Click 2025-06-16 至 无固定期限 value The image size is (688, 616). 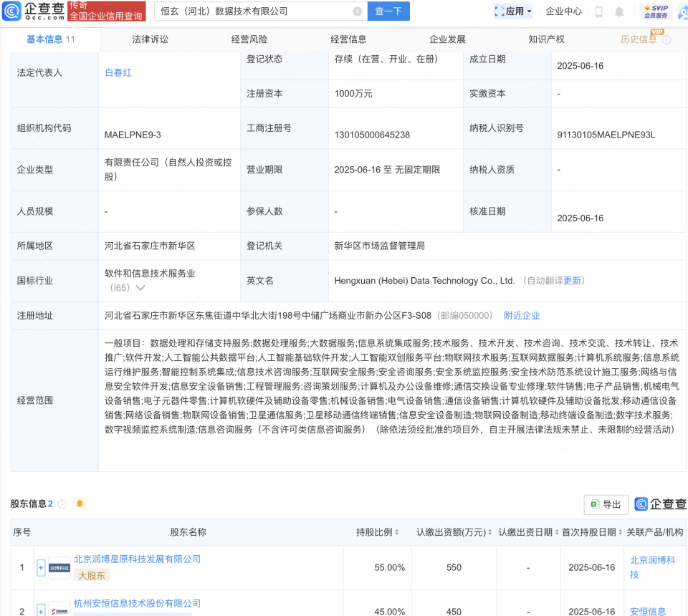coord(387,170)
